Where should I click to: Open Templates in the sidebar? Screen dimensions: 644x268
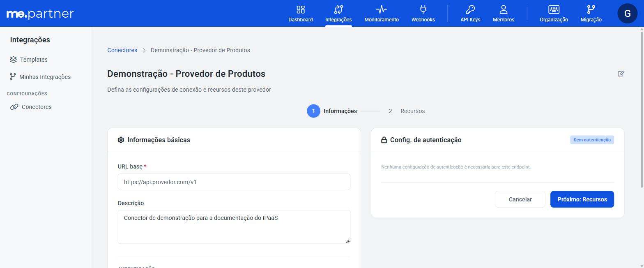34,60
